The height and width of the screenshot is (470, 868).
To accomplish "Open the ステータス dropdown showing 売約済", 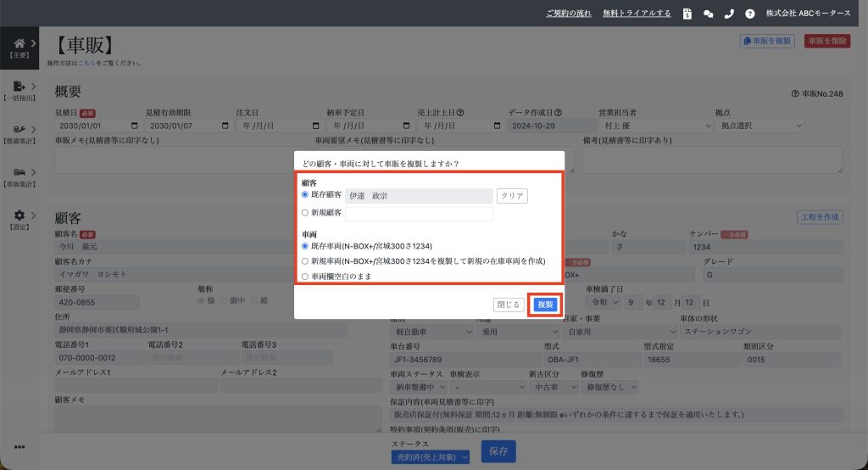I will click(430, 457).
